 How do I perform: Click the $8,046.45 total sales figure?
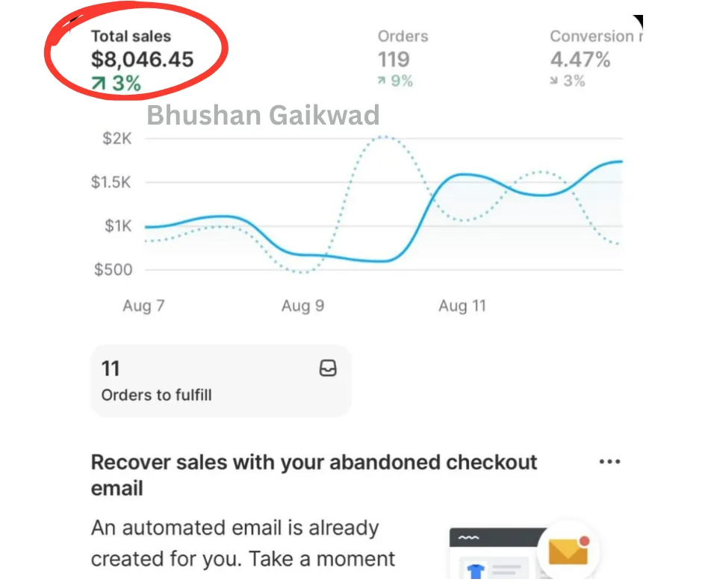tap(142, 60)
